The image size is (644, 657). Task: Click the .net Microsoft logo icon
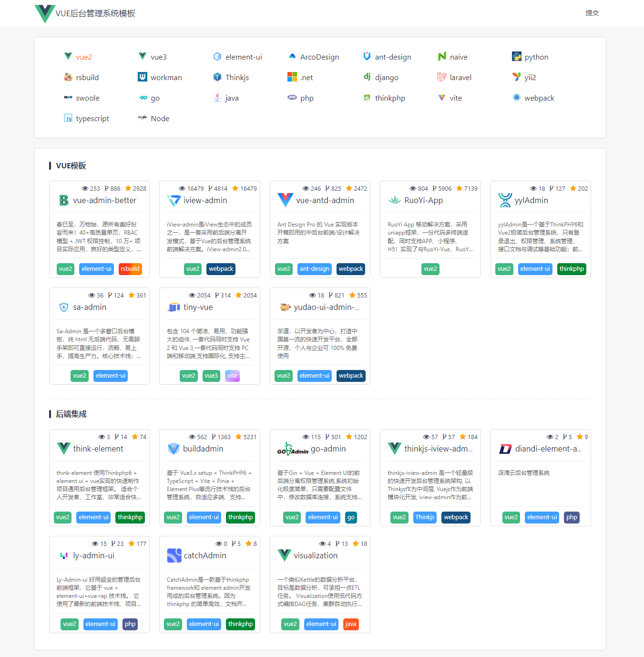[x=292, y=77]
